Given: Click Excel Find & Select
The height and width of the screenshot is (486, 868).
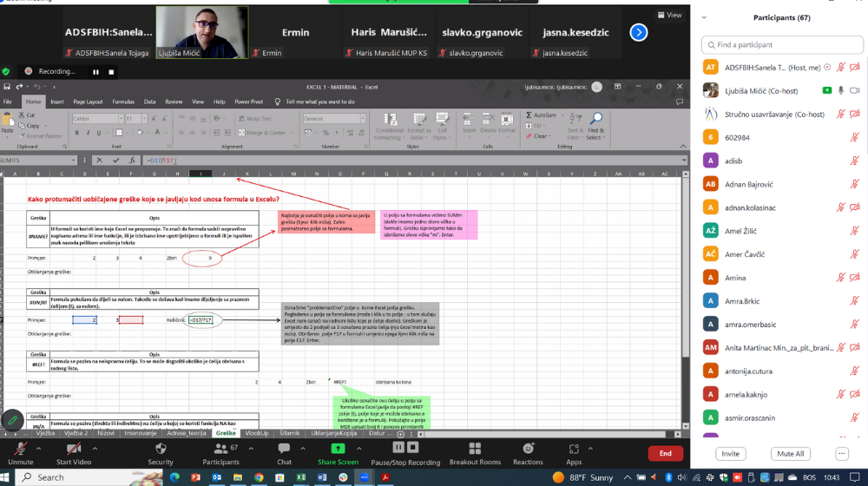Looking at the screenshot, I should 595,127.
